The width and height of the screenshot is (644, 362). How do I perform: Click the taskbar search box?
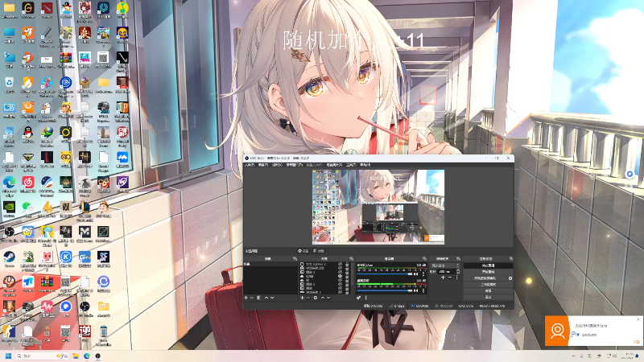[x=43, y=356]
